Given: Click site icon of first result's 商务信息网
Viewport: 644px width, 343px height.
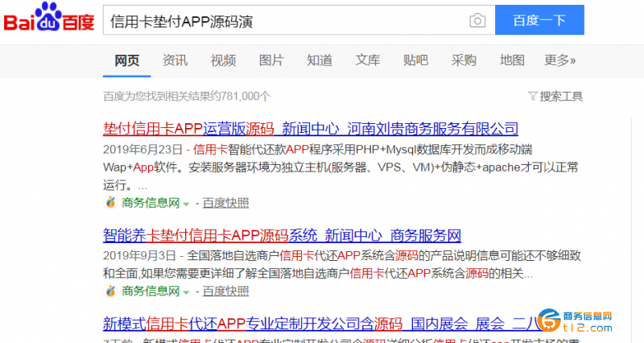Looking at the screenshot, I should tap(110, 203).
